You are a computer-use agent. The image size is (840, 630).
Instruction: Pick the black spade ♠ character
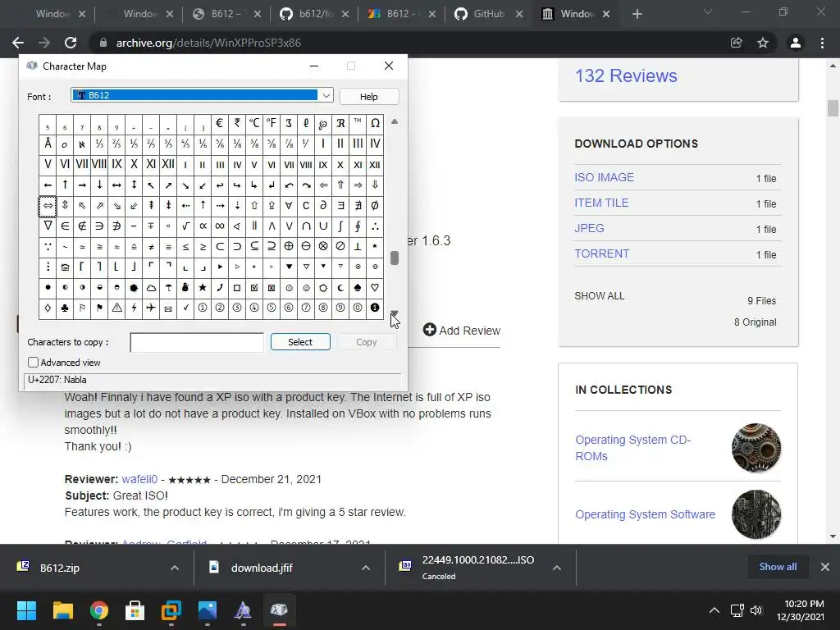tap(358, 288)
